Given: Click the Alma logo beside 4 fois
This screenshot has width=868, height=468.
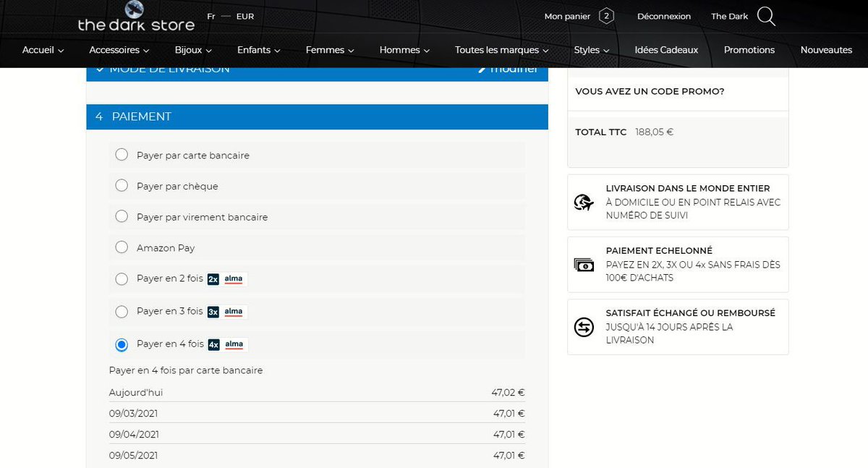Looking at the screenshot, I should click(x=234, y=344).
